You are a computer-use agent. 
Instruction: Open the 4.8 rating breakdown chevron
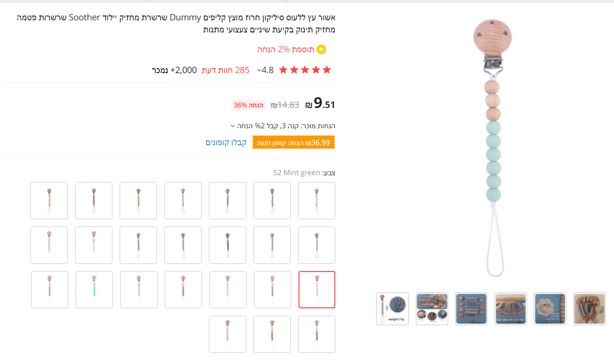[x=259, y=70]
